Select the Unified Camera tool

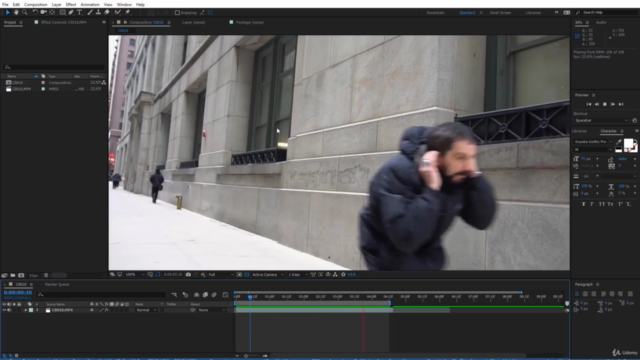click(x=43, y=13)
